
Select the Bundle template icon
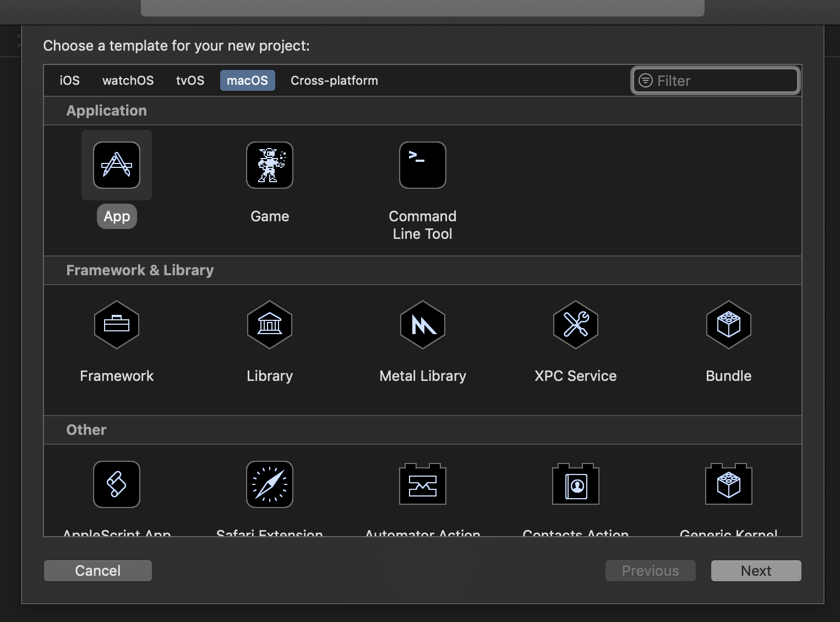[x=729, y=325]
